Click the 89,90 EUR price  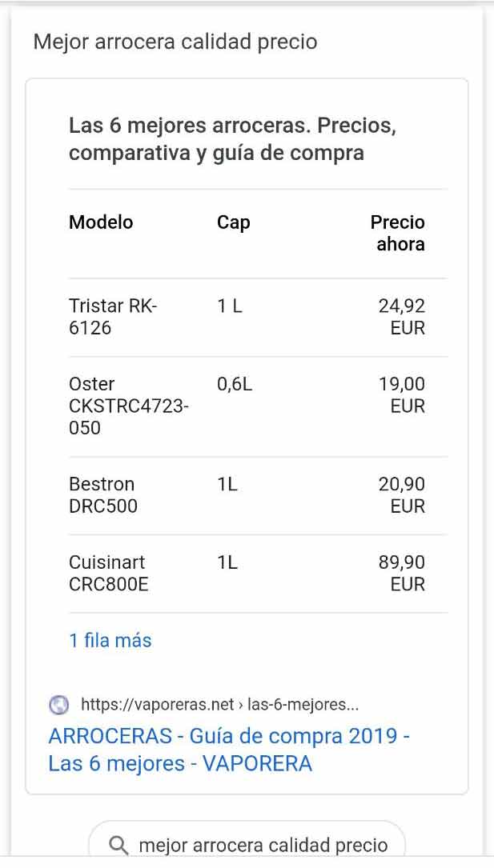tap(402, 573)
